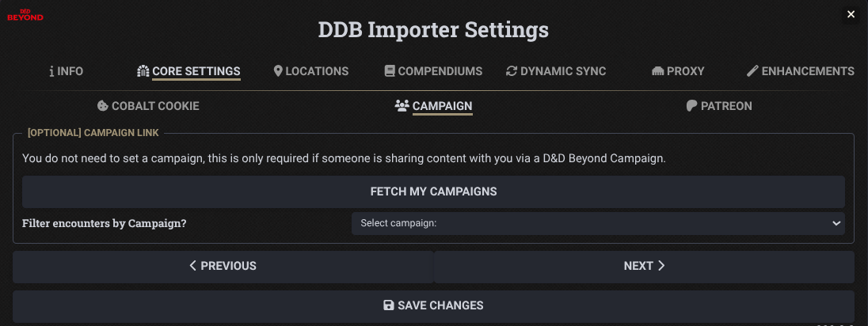
Task: Select the Cobalt Cookie sub-tab
Action: 148,106
